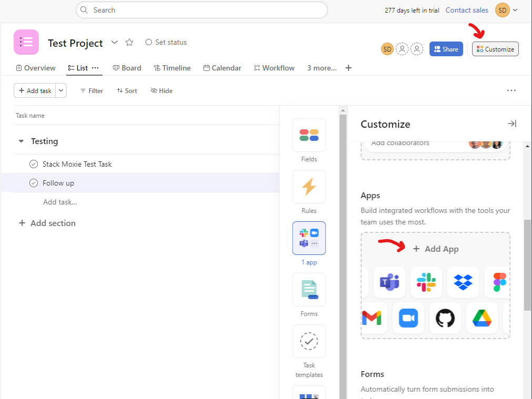Click the Add section button
Screen dimensions: 532x399
point(47,223)
